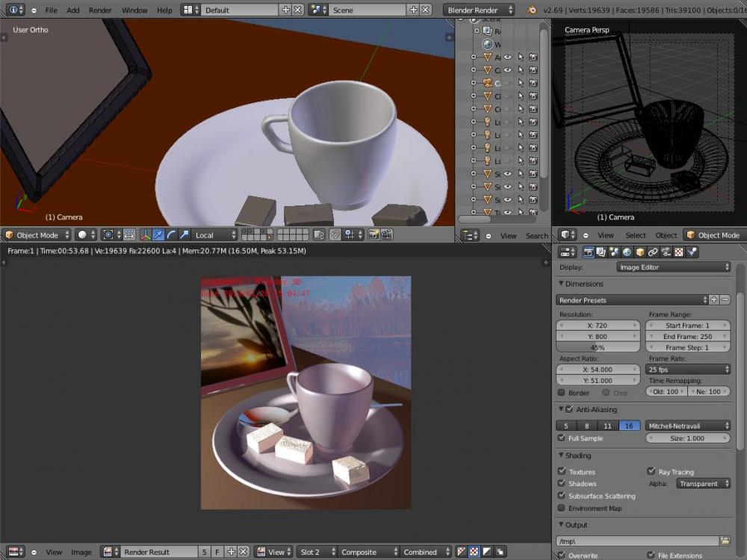Open the Image menu in image editor
Screen dimensions: 747x560
81,552
